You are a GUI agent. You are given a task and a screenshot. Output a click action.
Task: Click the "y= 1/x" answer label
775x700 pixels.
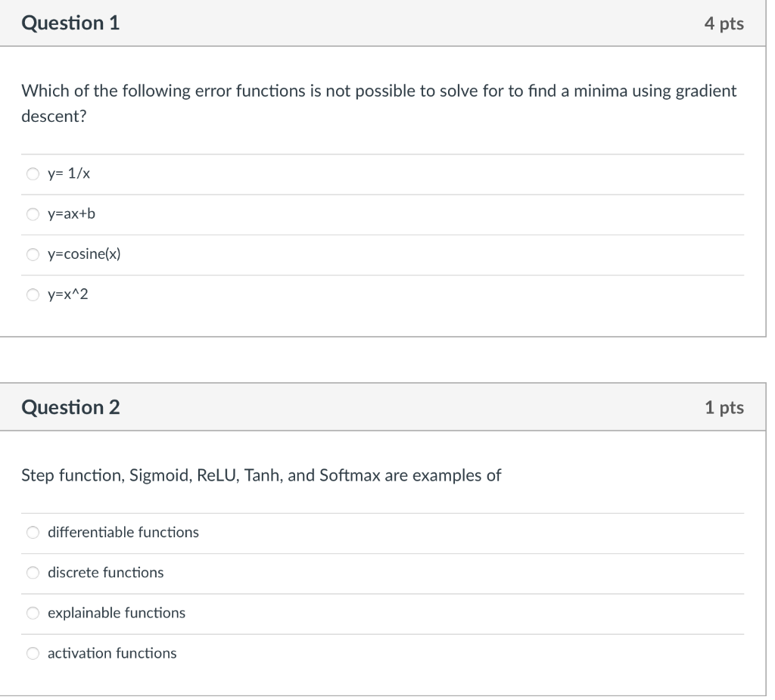pos(69,174)
